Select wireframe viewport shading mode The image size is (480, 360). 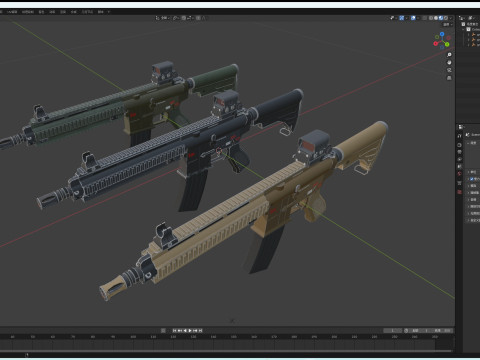pos(431,18)
